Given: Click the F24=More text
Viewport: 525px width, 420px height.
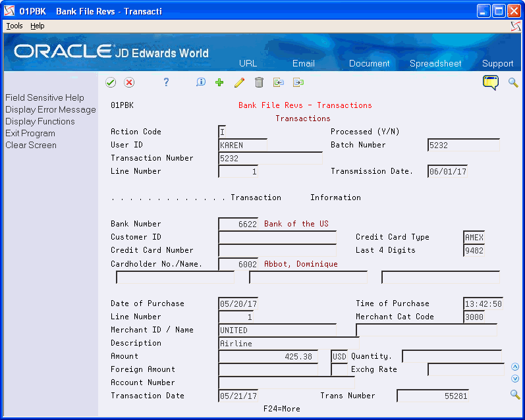Looking at the screenshot, I should pos(281,409).
